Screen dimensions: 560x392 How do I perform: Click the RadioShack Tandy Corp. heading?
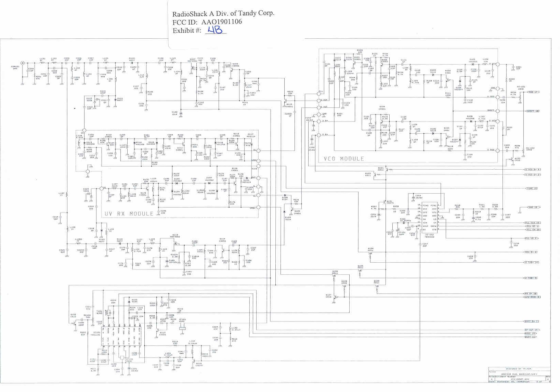coord(223,13)
